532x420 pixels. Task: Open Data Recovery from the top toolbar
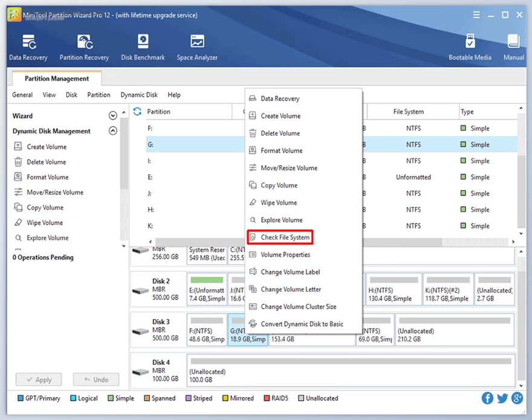click(28, 47)
